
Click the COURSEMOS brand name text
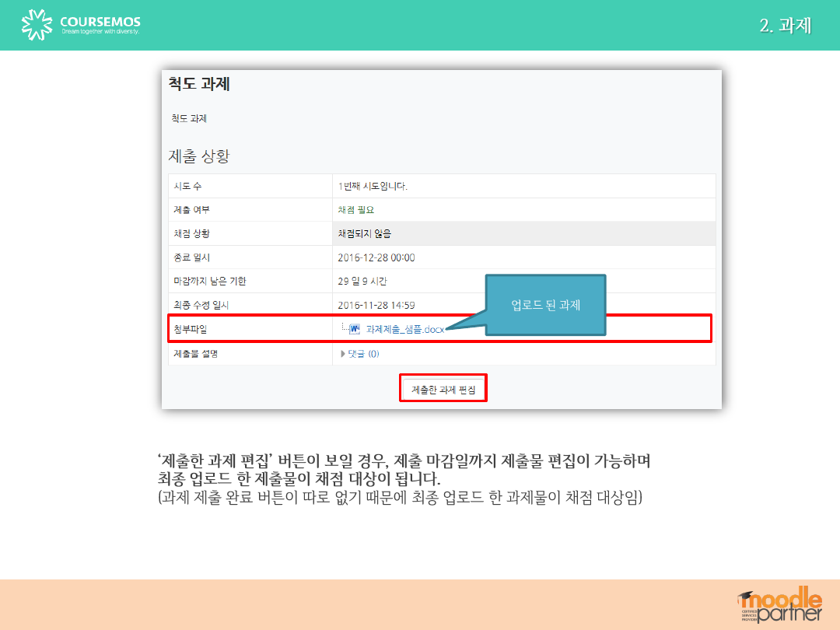pos(100,22)
